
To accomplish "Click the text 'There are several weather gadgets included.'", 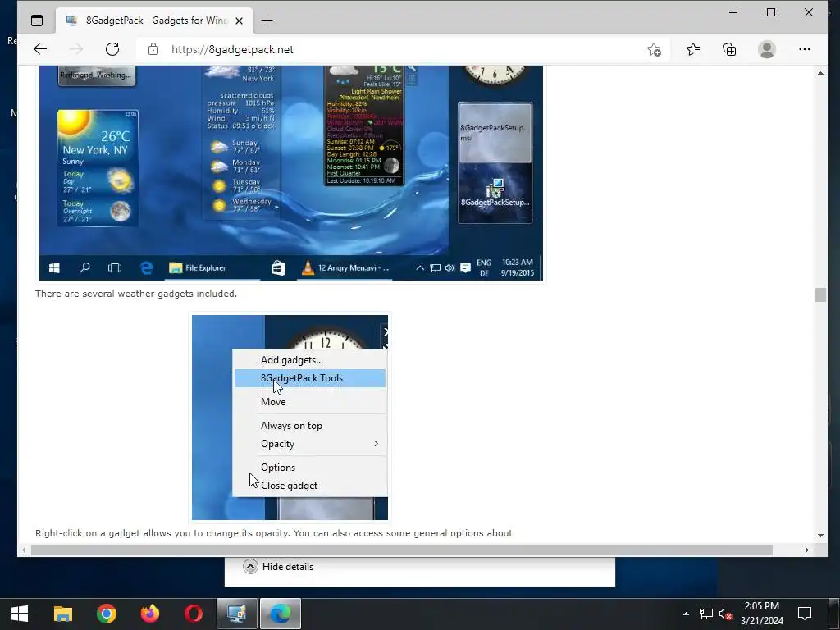I will [136, 294].
